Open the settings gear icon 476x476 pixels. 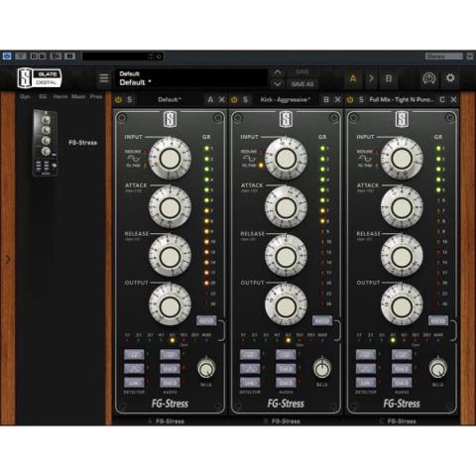coord(450,78)
